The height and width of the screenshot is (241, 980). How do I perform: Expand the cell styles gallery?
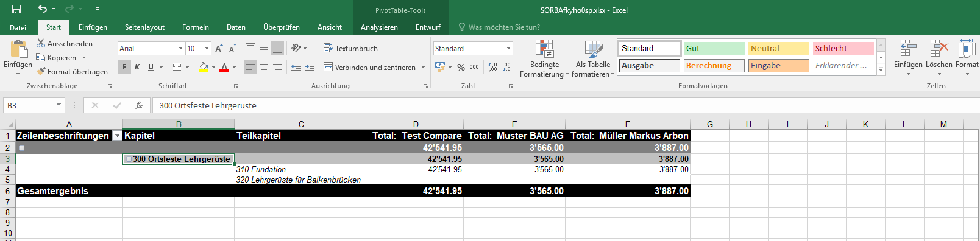881,70
